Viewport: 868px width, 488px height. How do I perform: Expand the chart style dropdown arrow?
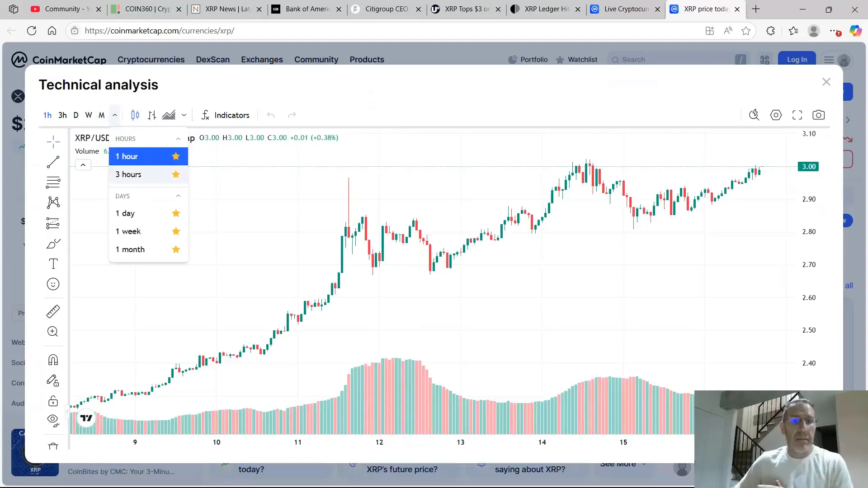pos(184,115)
